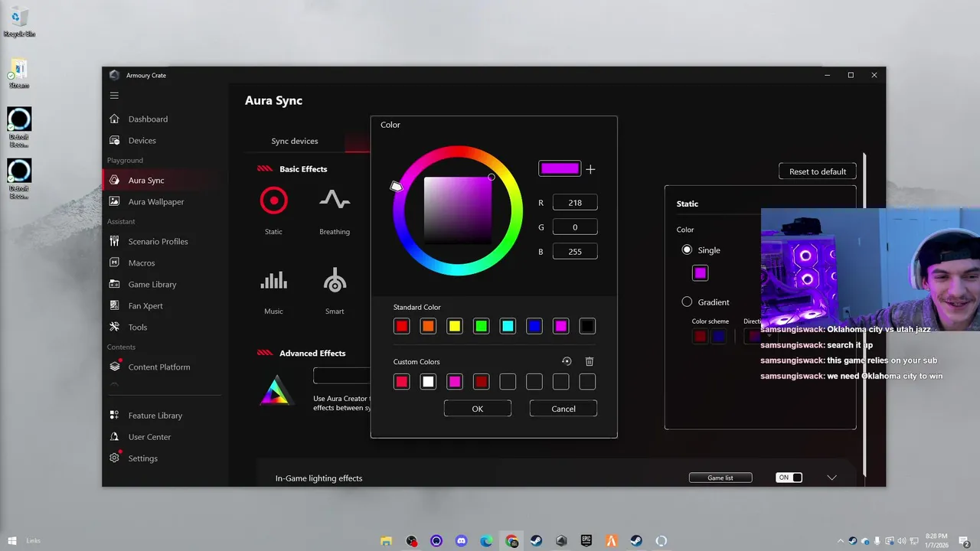The width and height of the screenshot is (980, 551).
Task: Select the Music lighting effect icon
Action: click(x=273, y=281)
